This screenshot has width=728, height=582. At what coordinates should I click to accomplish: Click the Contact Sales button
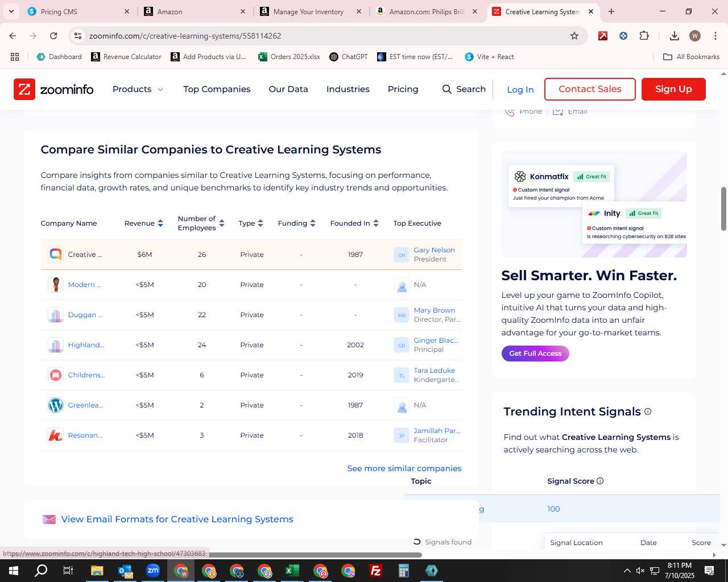tap(590, 89)
